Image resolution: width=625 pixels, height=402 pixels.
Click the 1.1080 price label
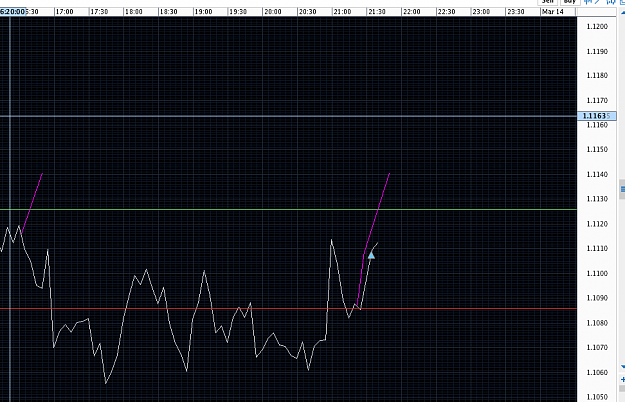point(597,323)
